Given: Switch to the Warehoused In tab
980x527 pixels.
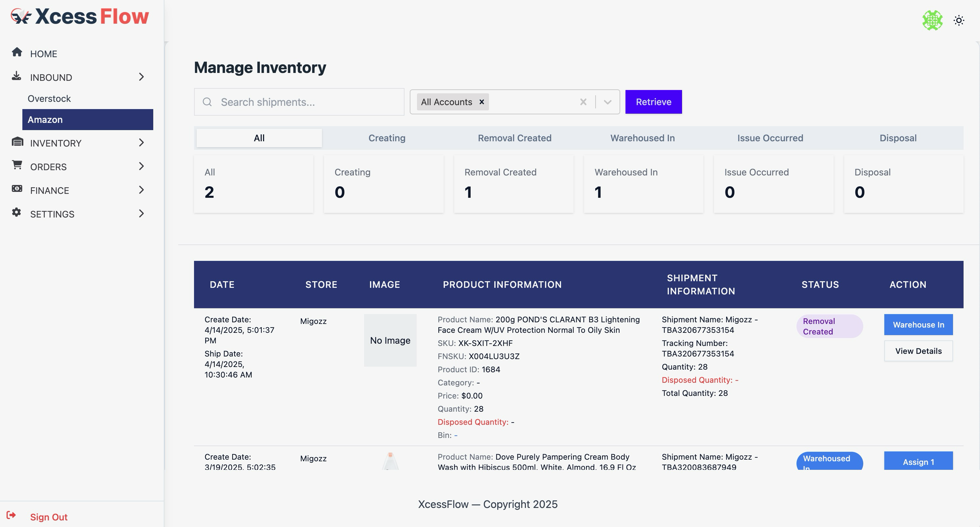Looking at the screenshot, I should click(643, 138).
